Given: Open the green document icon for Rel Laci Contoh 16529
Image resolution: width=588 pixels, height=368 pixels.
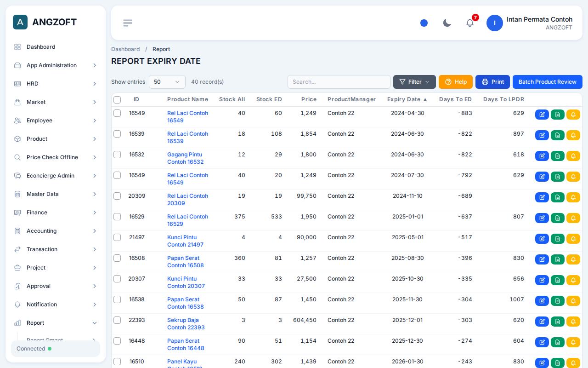Looking at the screenshot, I should point(558,218).
